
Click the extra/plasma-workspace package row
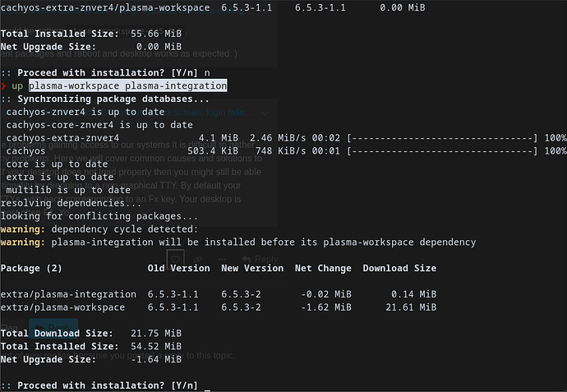point(219,307)
